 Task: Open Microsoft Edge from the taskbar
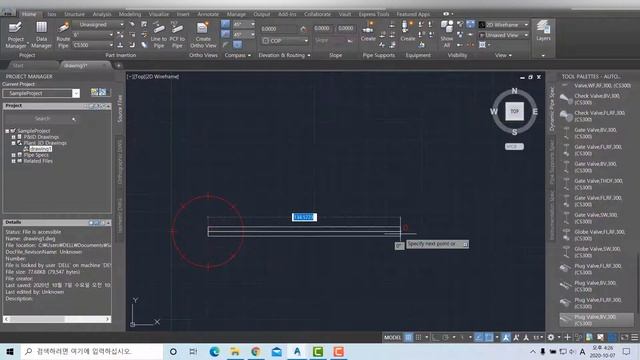[214, 351]
